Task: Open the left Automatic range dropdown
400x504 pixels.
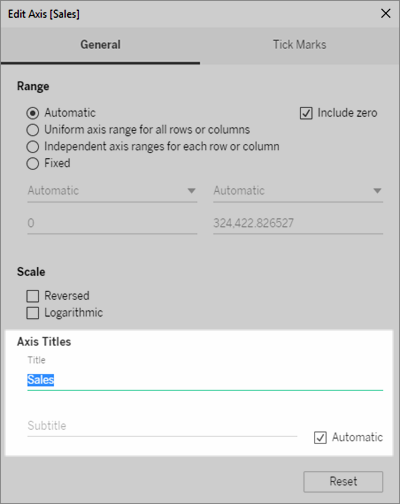Action: (x=112, y=191)
